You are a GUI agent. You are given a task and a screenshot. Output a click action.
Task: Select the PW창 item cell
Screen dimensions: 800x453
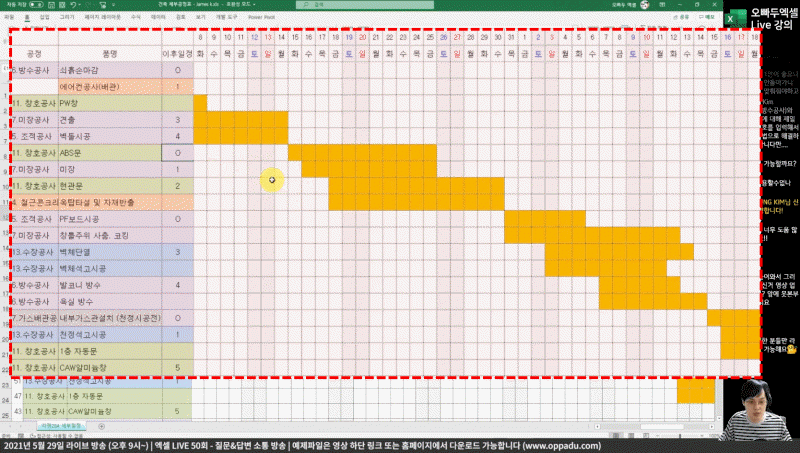click(109, 104)
